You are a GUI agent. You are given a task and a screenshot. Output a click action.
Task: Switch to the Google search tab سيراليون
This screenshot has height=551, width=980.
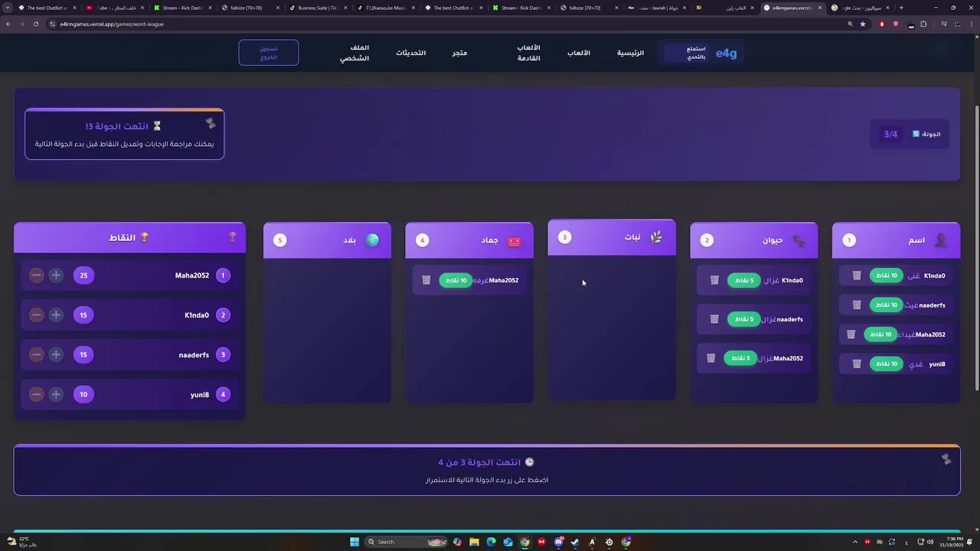click(861, 8)
